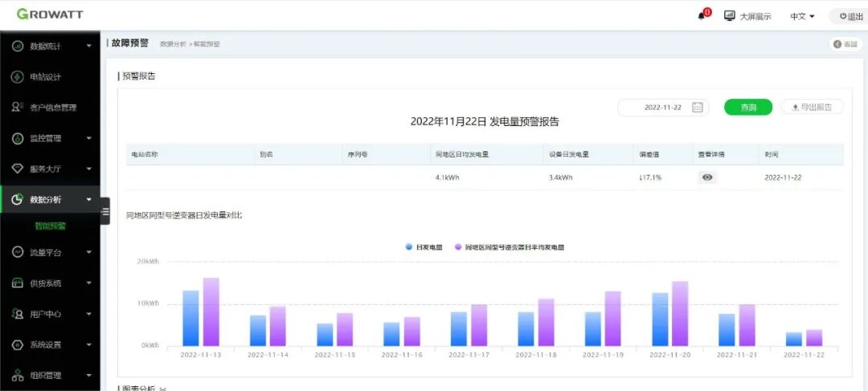View details with the eye icon
This screenshot has height=391, width=868.
pos(707,177)
